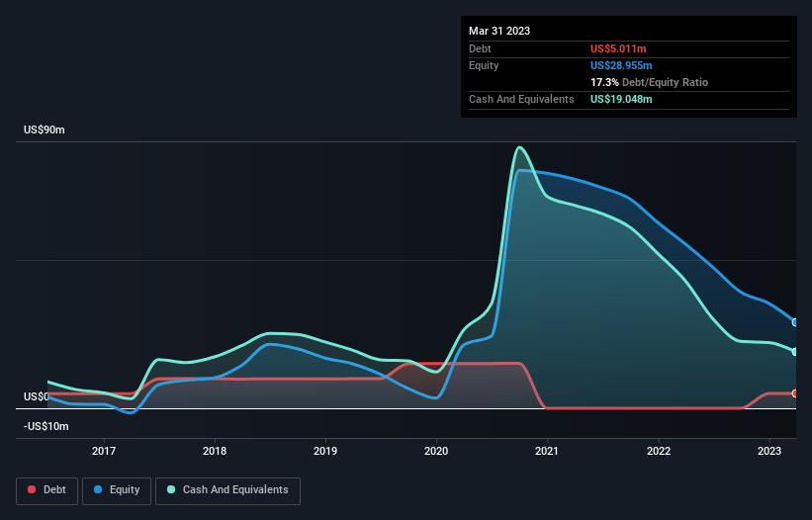Click the red Debt legend dot
Viewport: 812px width, 520px height.
tap(32, 489)
